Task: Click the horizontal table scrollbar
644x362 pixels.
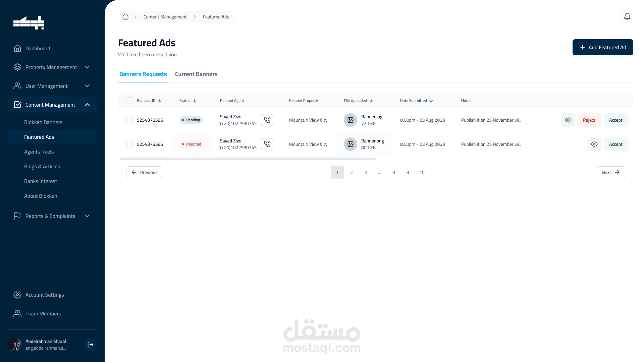Action: (248, 159)
